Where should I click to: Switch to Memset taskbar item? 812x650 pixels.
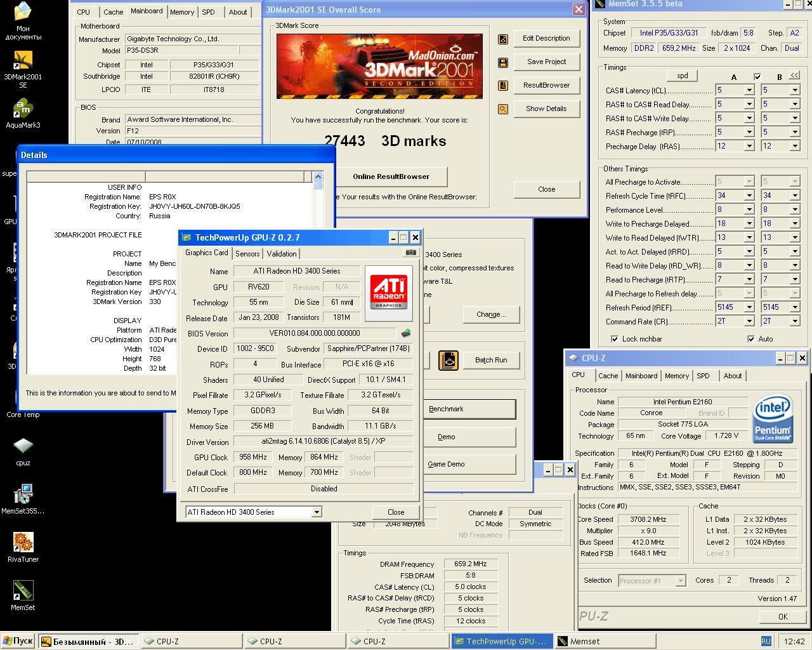(x=606, y=641)
